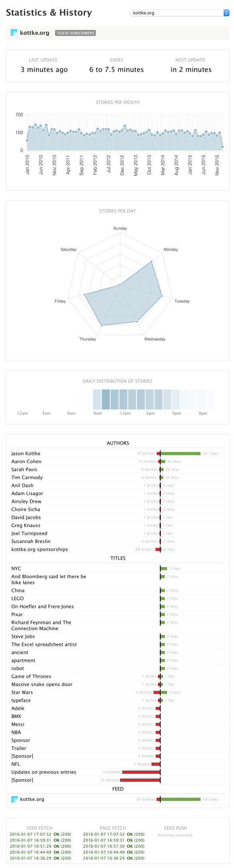Switch to the TITLES section

tap(118, 558)
